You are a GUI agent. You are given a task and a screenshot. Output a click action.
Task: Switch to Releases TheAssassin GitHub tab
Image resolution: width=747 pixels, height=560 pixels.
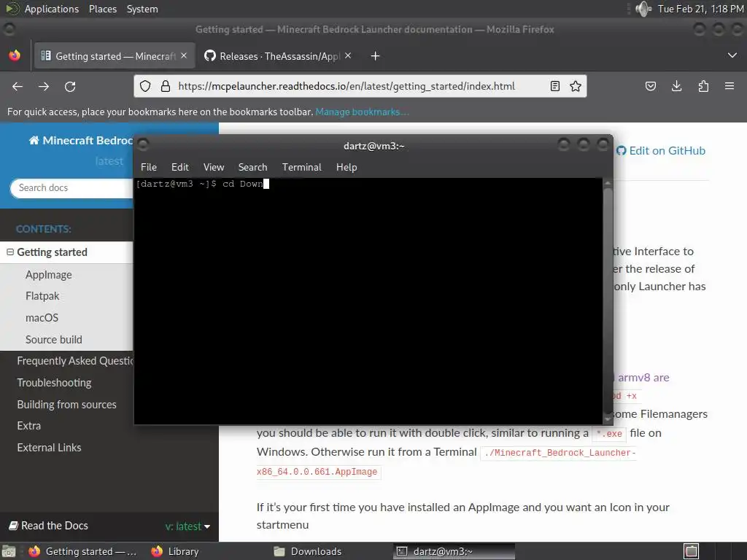pos(279,56)
